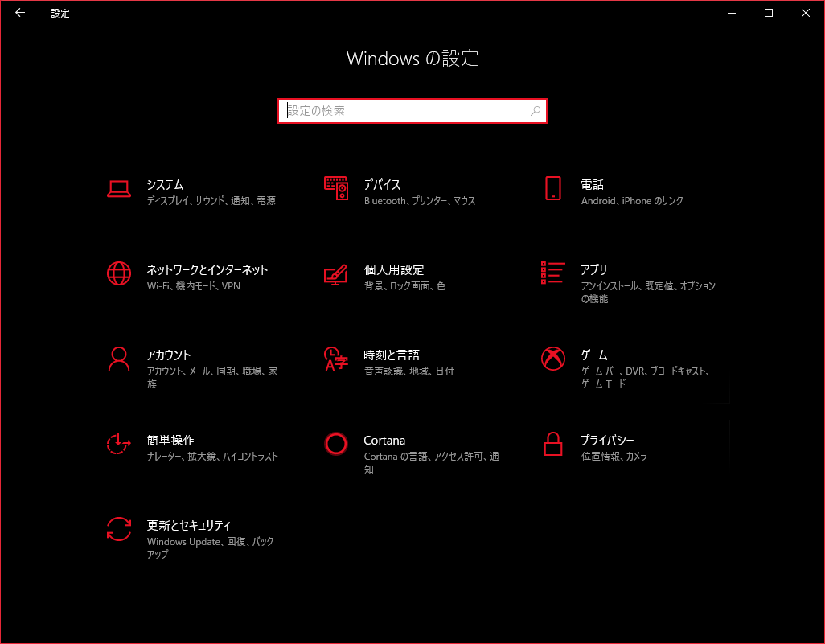Open the 時刻と言語 title
The width and height of the screenshot is (825, 644).
coord(392,355)
